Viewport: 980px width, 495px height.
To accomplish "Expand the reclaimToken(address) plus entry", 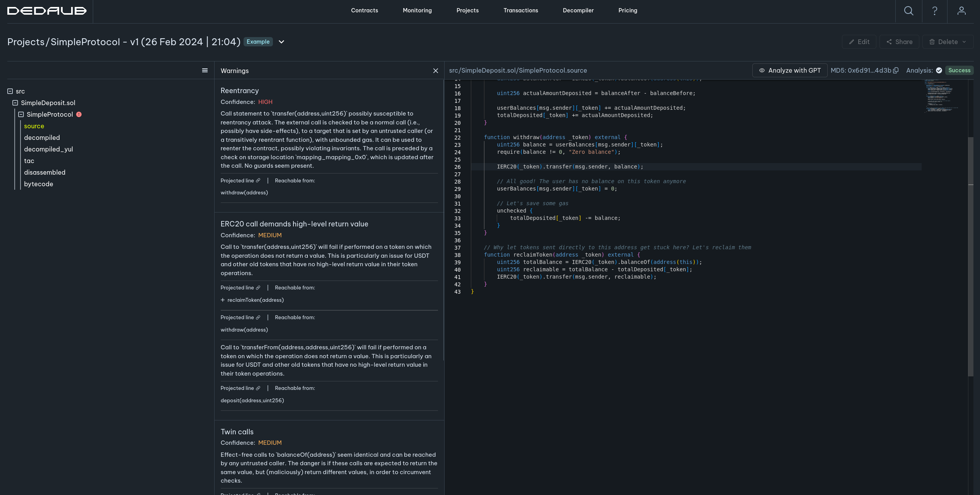I will coord(223,300).
